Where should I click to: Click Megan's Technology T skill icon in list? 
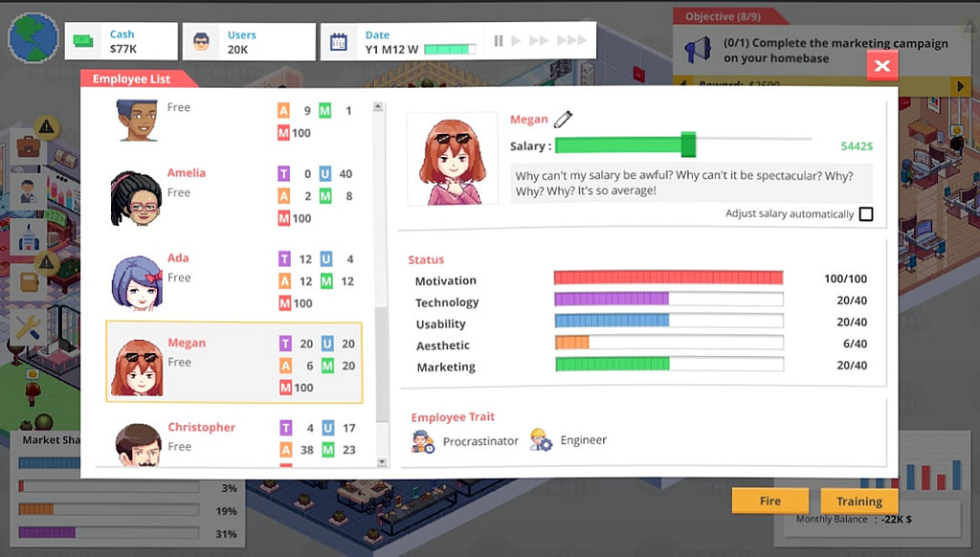click(x=285, y=344)
